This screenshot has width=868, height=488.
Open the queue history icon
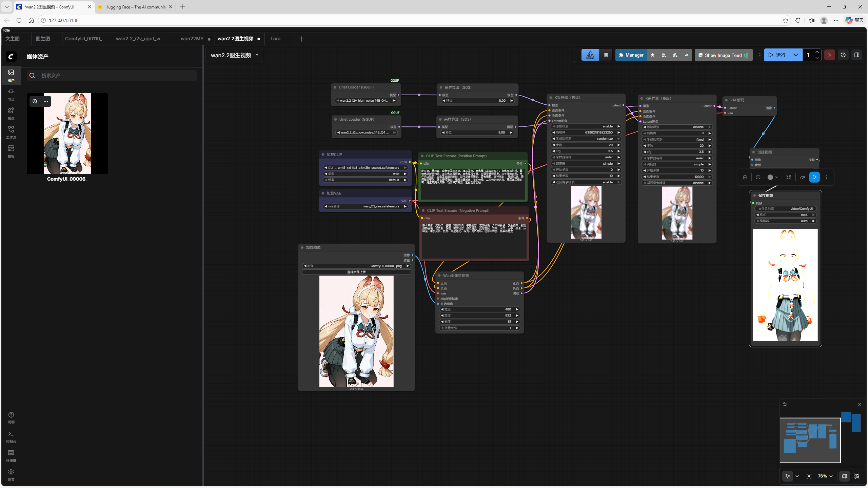coord(843,55)
